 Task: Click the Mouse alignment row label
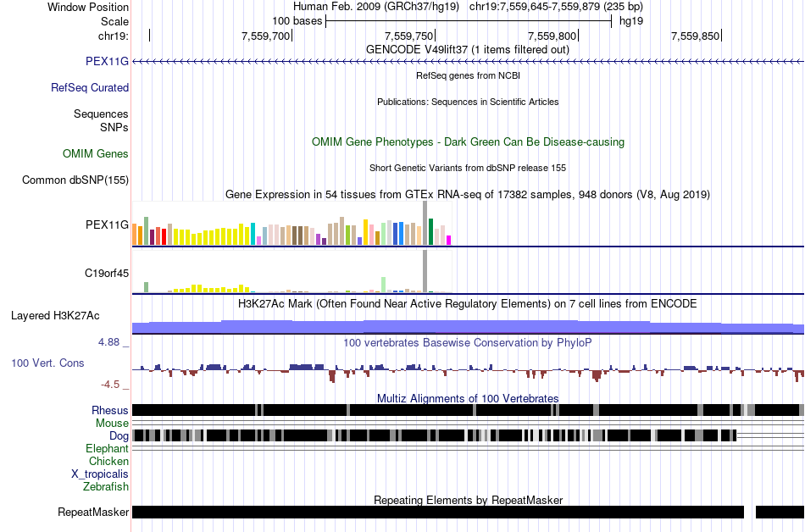[112, 424]
